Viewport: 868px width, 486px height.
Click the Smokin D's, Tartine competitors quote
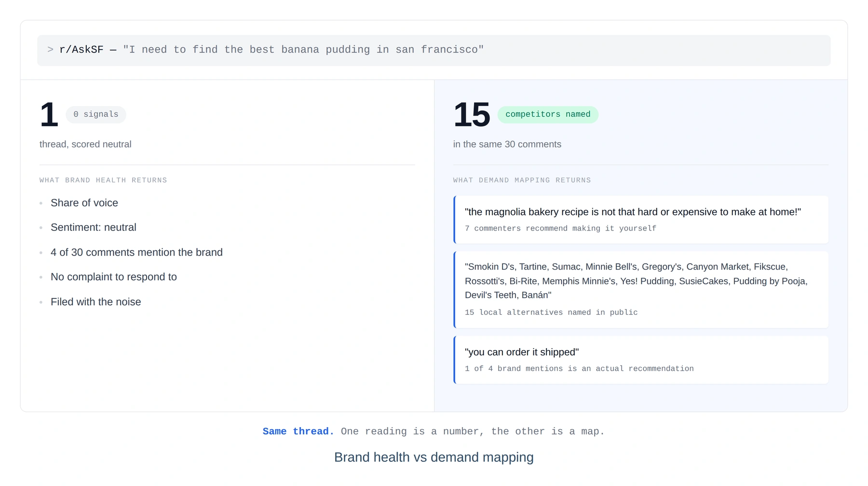point(636,281)
